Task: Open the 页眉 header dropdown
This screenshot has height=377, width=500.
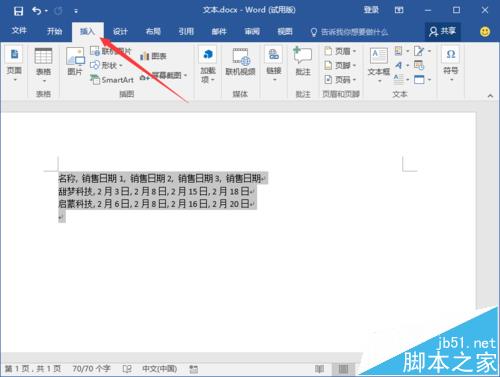Action: [340, 51]
